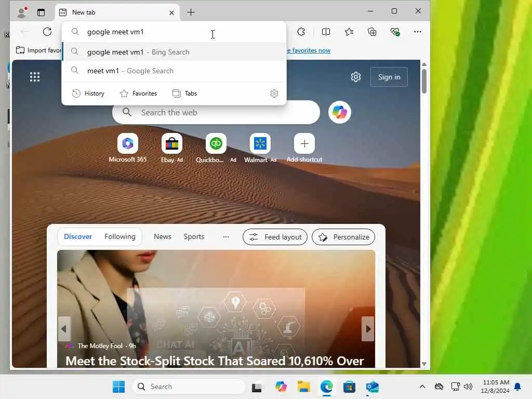Open a new tab with plus button

click(x=191, y=12)
